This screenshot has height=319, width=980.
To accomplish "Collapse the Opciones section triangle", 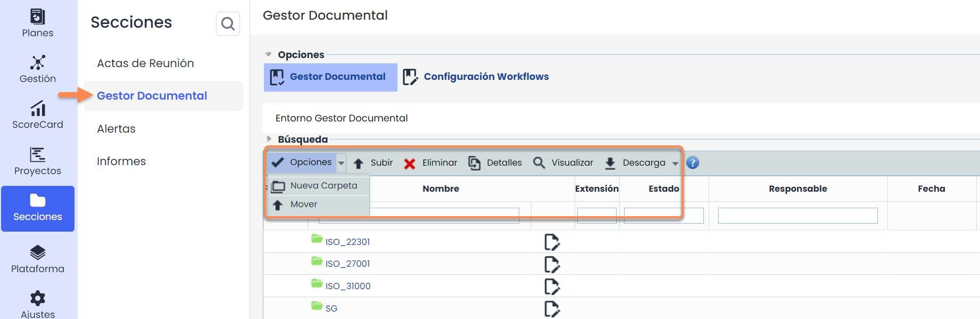I will point(269,54).
